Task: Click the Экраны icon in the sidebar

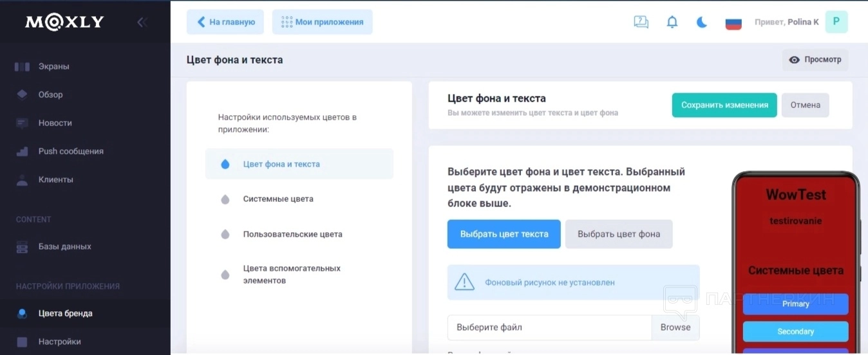Action: tap(23, 66)
